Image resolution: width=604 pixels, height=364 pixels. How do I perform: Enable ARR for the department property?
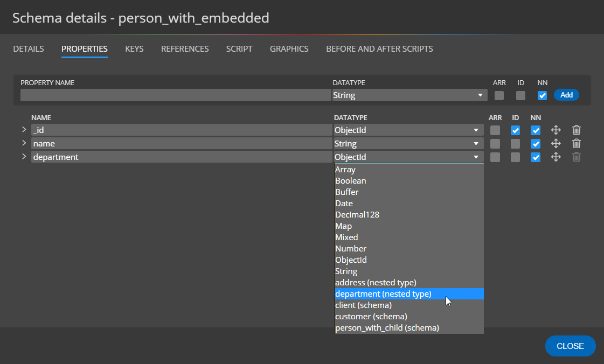(x=495, y=157)
